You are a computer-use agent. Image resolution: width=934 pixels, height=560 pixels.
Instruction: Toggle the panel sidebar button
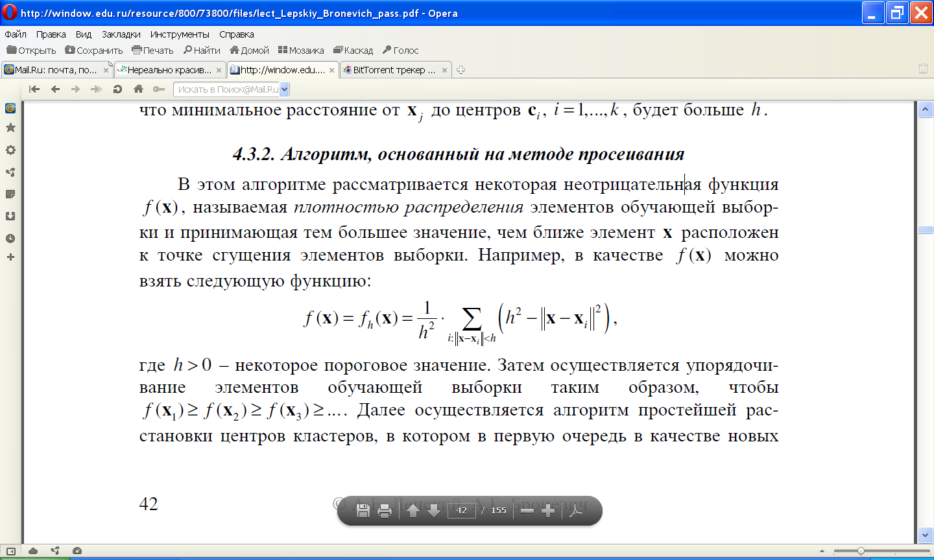[x=11, y=551]
